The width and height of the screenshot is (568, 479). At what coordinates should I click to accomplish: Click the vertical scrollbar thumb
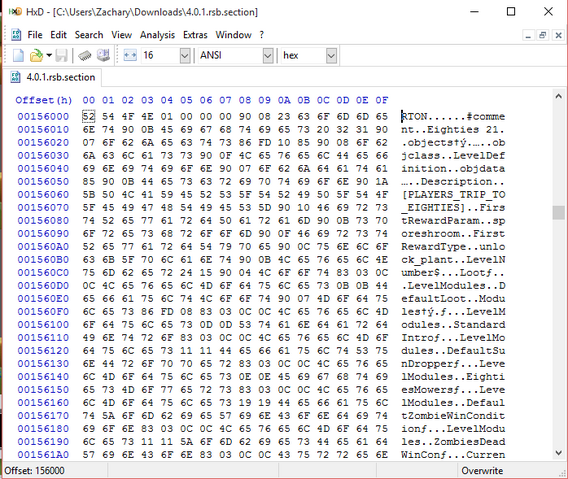(559, 212)
